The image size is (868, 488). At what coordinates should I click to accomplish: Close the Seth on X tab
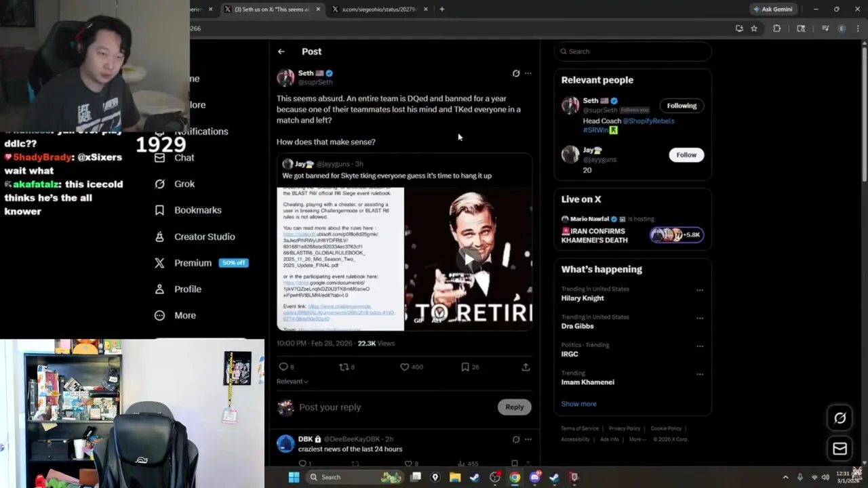tap(318, 9)
